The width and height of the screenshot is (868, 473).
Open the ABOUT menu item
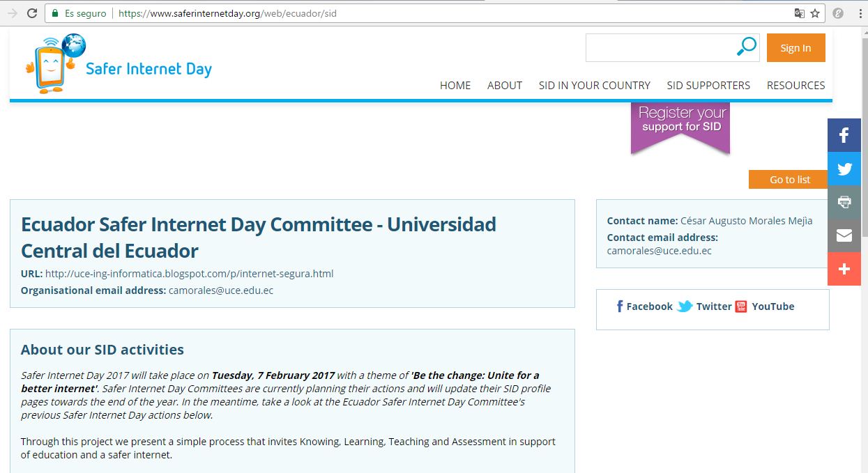(505, 85)
